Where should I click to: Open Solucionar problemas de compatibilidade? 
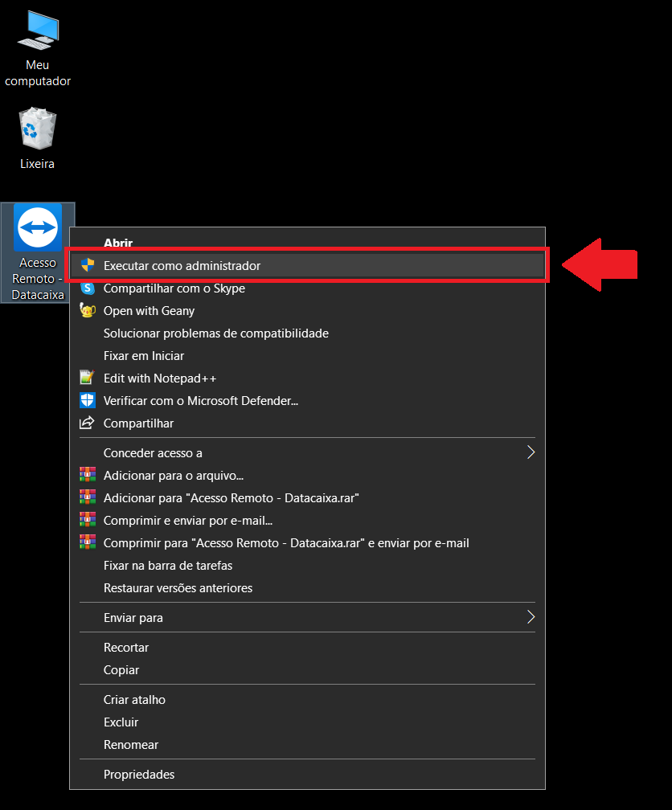coord(215,333)
